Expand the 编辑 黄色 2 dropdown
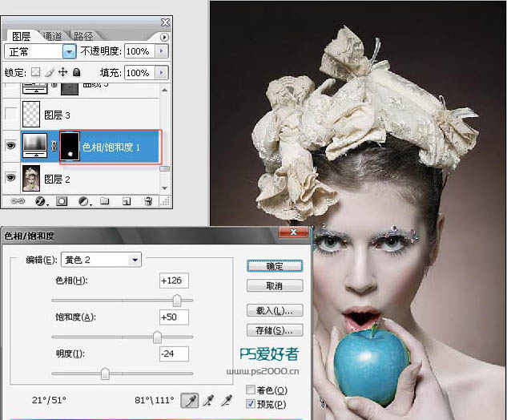 click(135, 259)
